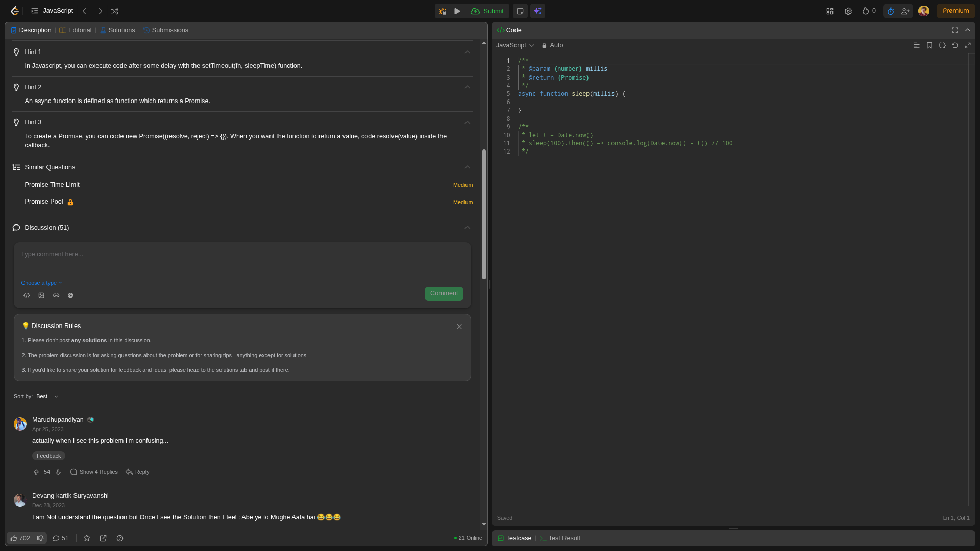The image size is (980, 551).
Task: Reset code to default with undo icon
Action: point(955,45)
